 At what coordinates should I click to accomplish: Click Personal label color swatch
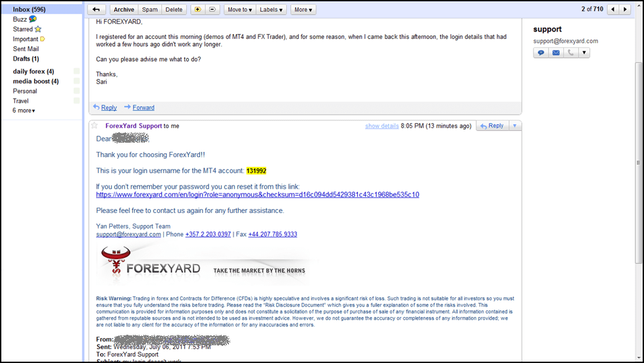click(76, 91)
